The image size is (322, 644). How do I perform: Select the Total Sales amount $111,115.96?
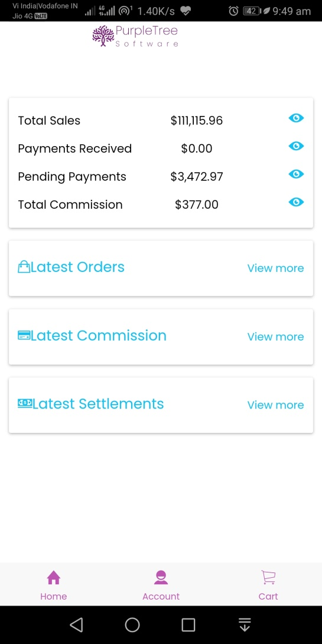[x=197, y=121]
